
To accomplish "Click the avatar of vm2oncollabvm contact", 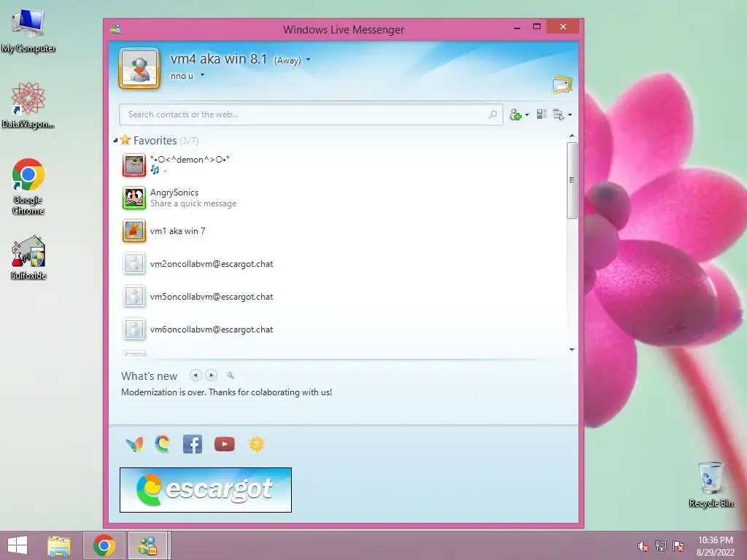I will [134, 263].
